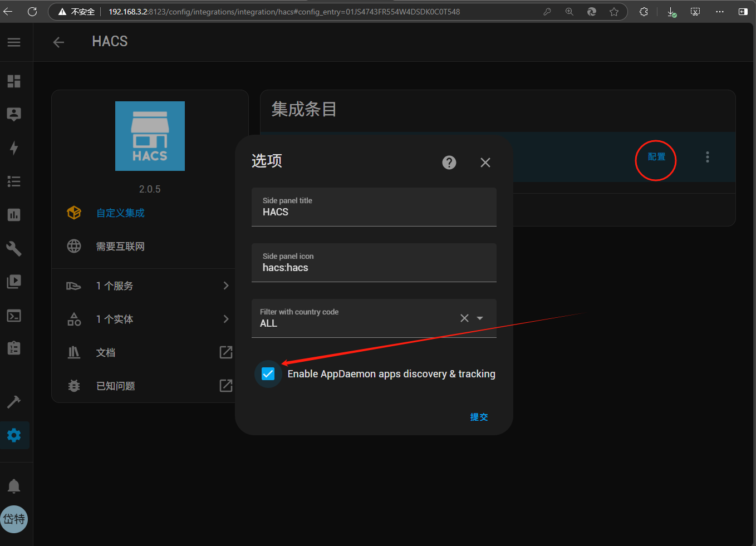Open the Settings gear sidebar item

pyautogui.click(x=14, y=435)
